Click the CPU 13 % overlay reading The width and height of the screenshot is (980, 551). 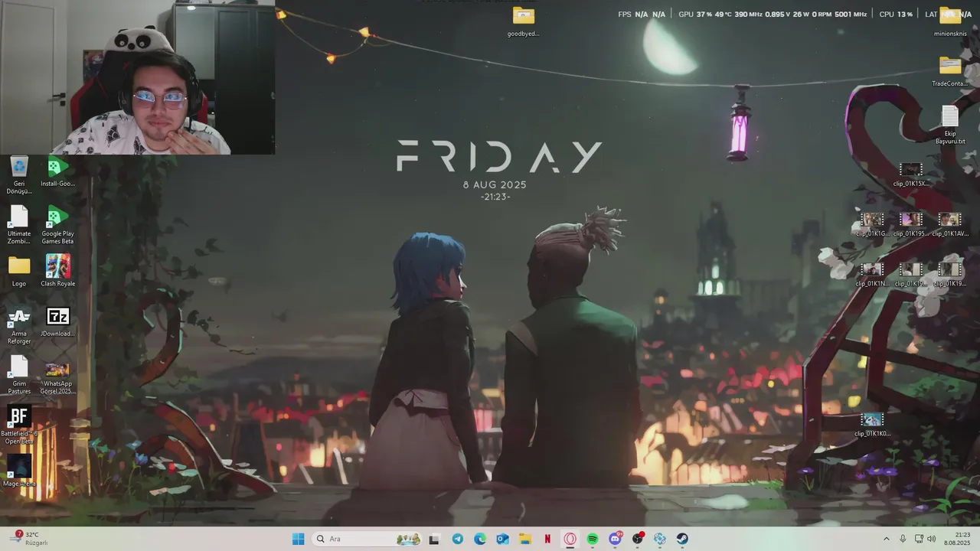[x=896, y=15]
